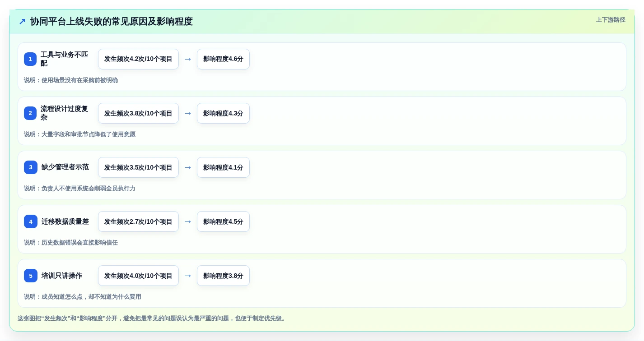
Task: Click the title 协同平台上线失败的常见原因及影响程度
Action: (x=112, y=22)
